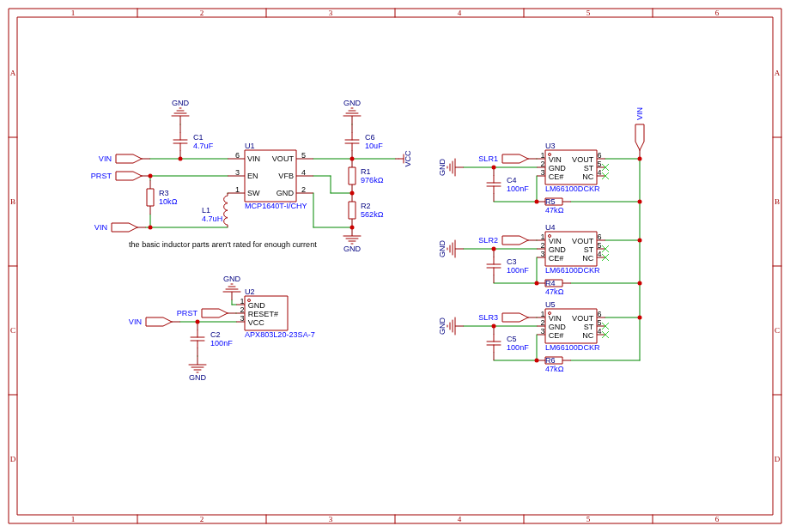Select the U4 LM66100DCKR component body

tap(571, 249)
